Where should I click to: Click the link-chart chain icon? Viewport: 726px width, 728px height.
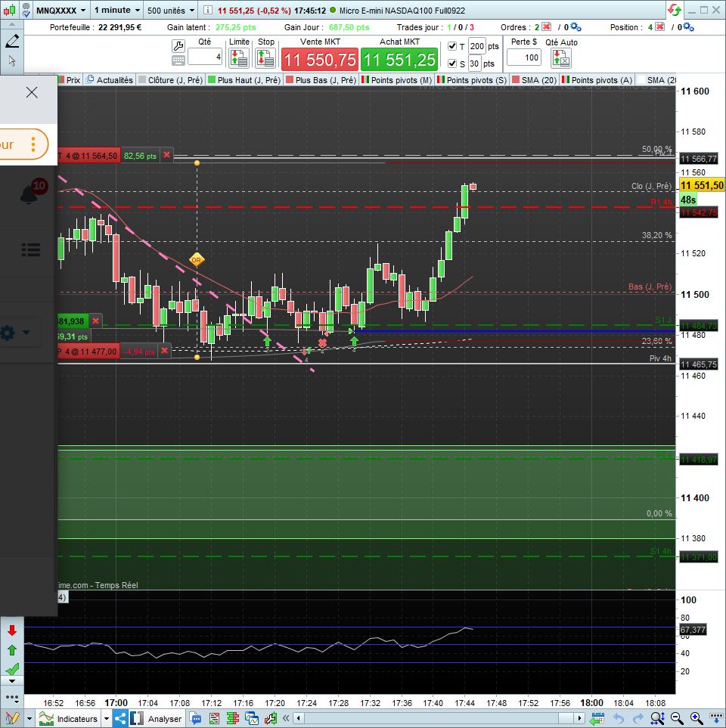[26, 10]
